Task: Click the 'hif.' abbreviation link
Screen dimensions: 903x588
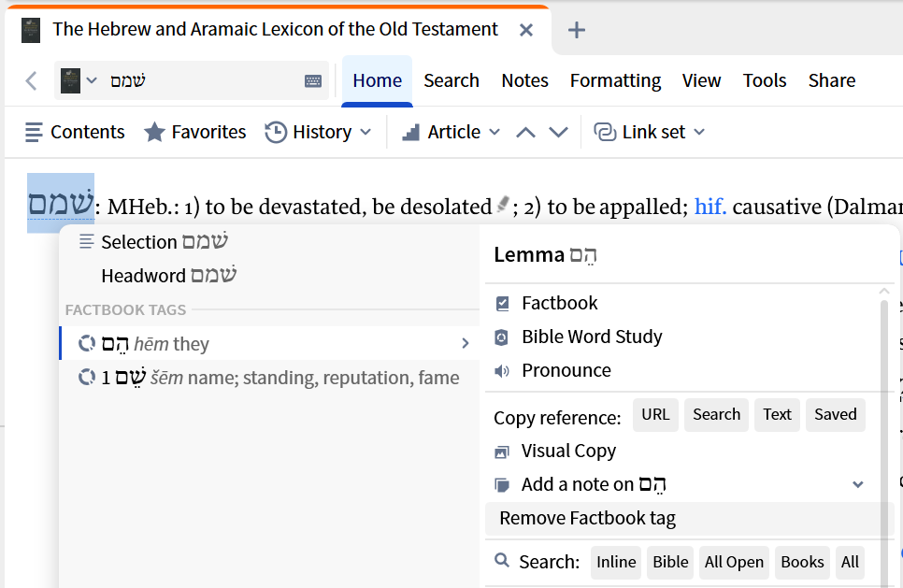Action: point(710,207)
